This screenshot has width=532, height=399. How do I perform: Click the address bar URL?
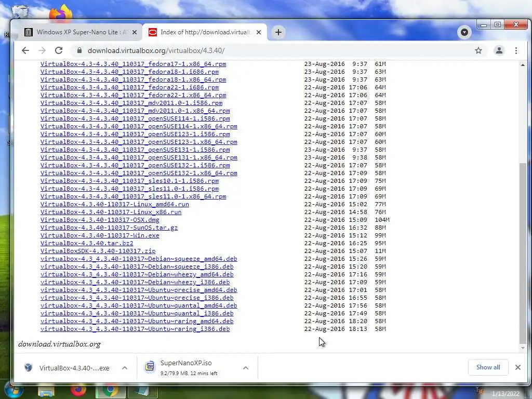click(156, 50)
